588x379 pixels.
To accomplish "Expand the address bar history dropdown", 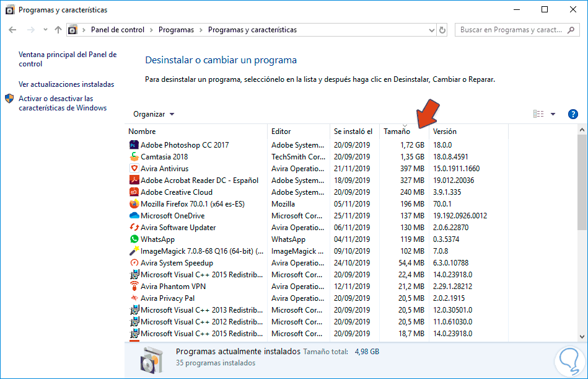I will point(432,30).
